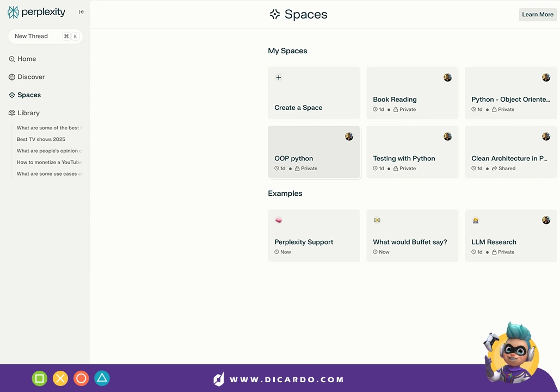Open the Clean Architecture space

click(x=510, y=152)
